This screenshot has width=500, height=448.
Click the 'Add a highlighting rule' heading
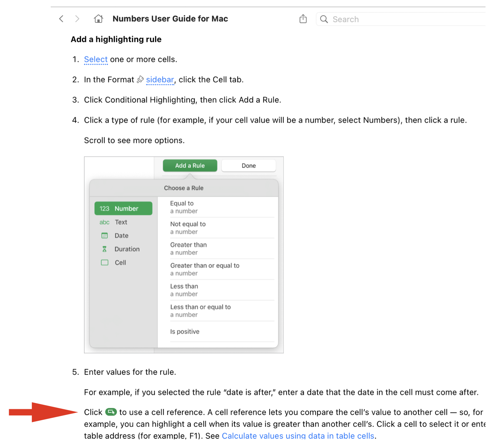coord(116,39)
